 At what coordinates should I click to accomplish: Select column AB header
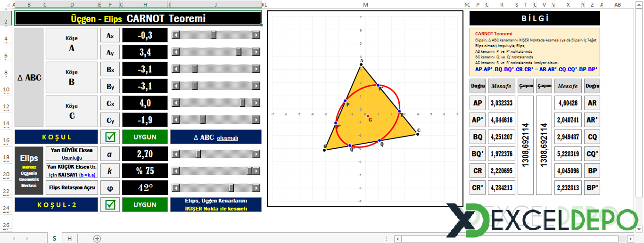(x=617, y=5)
